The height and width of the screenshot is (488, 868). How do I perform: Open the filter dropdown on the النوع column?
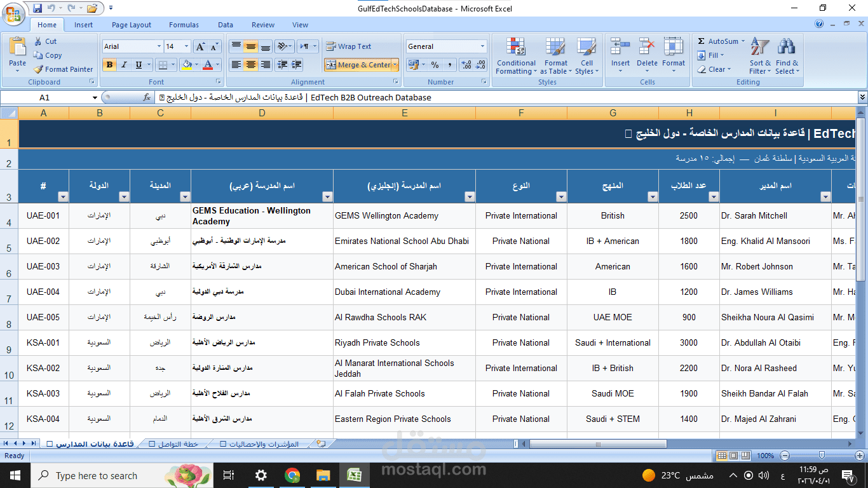click(x=561, y=197)
